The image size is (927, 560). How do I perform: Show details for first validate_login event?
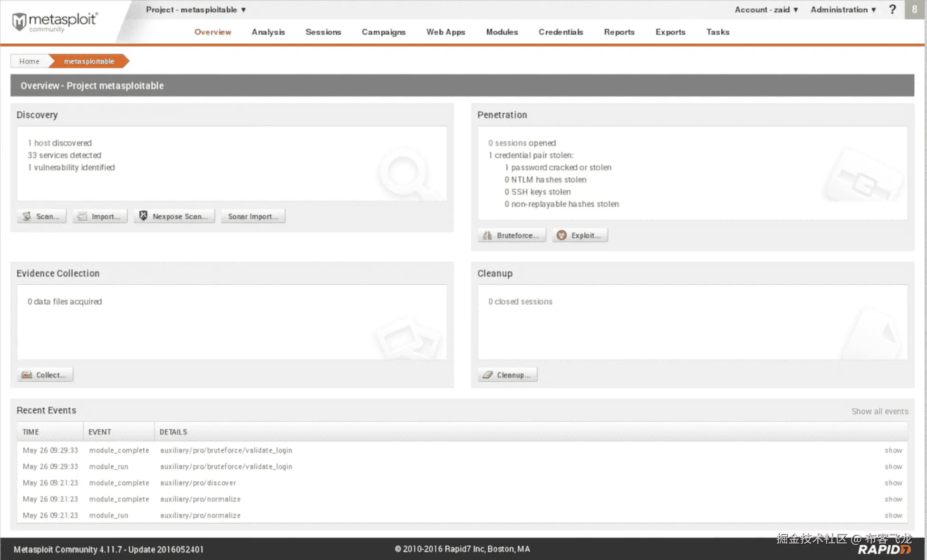point(893,450)
